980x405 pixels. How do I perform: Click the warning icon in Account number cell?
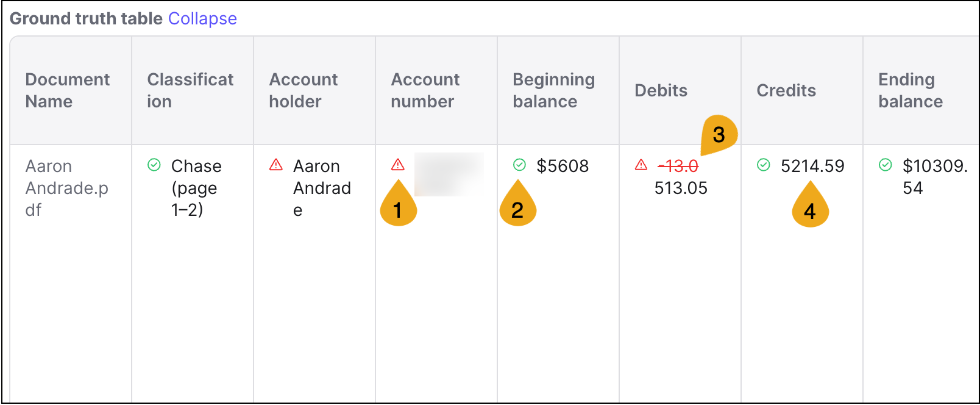[398, 165]
